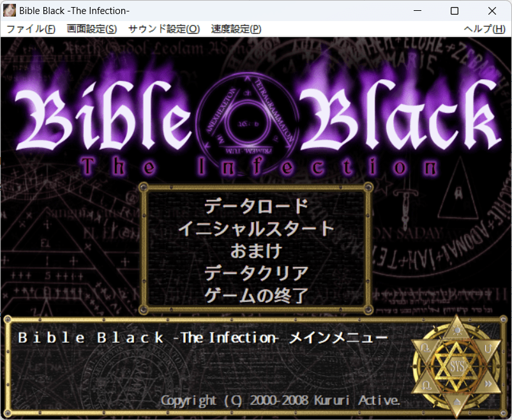The width and height of the screenshot is (512, 420).
Task: Open the 画面設定(S) menu
Action: 92,29
